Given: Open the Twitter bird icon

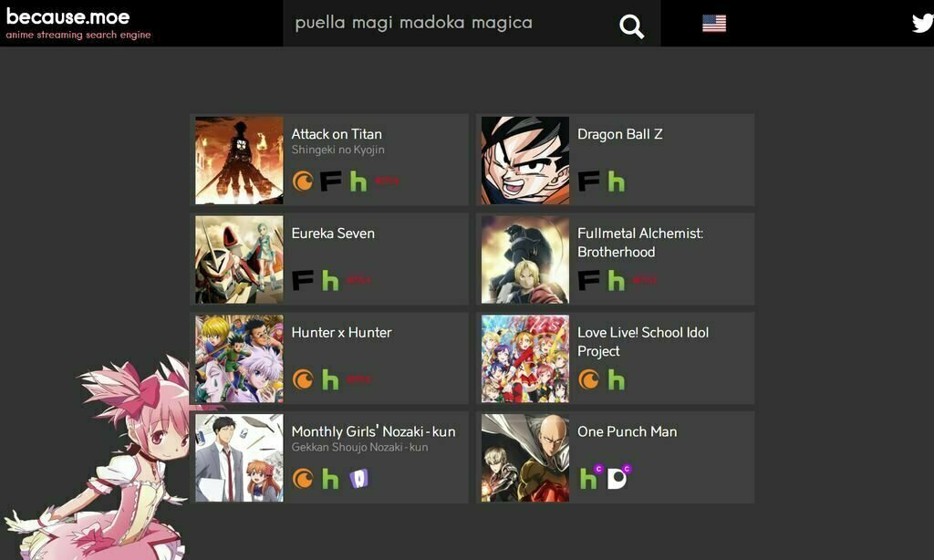Looking at the screenshot, I should point(923,23).
